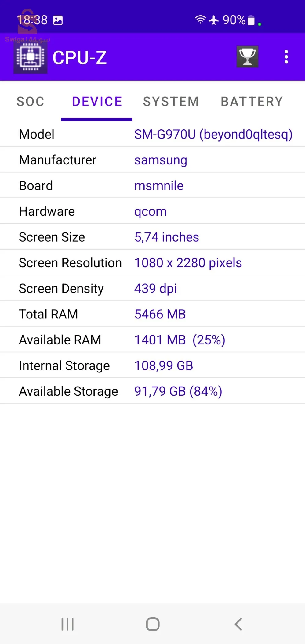
Task: Tap the 18:38 clock in status bar
Action: coord(32,20)
